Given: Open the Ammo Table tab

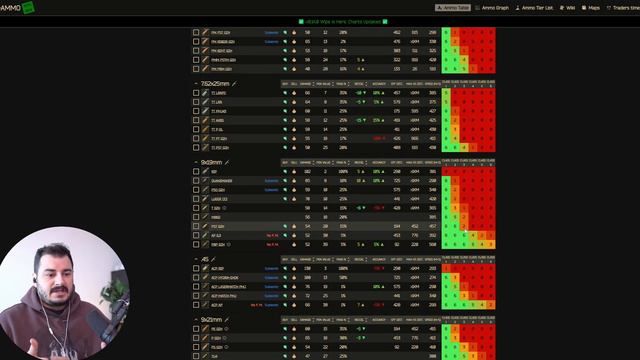Looking at the screenshot, I should click(x=453, y=8).
